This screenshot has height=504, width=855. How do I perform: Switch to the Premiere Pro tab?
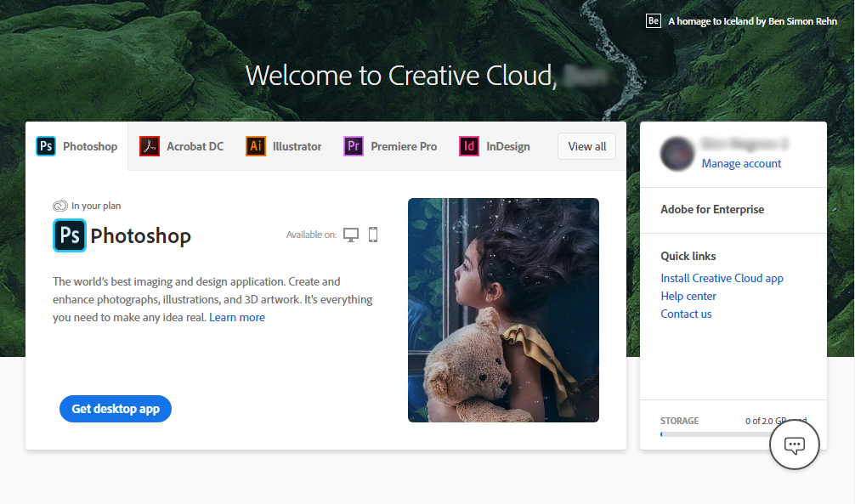tap(390, 146)
